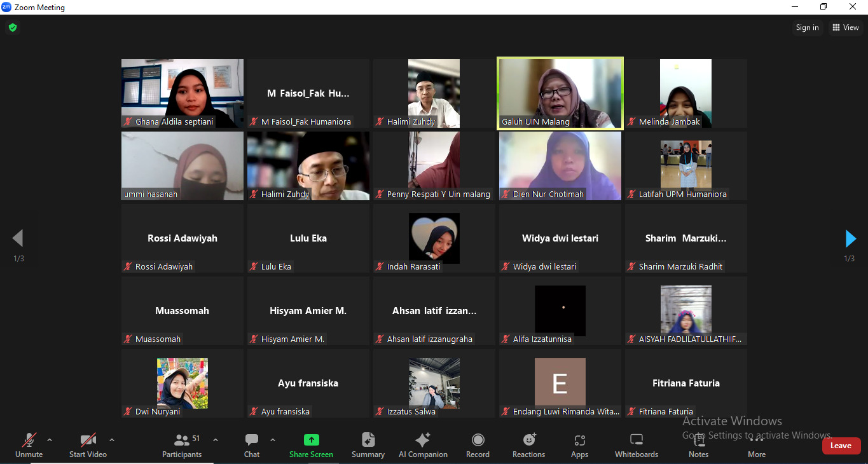This screenshot has width=868, height=464.
Task: Click the Sign in button
Action: point(807,27)
